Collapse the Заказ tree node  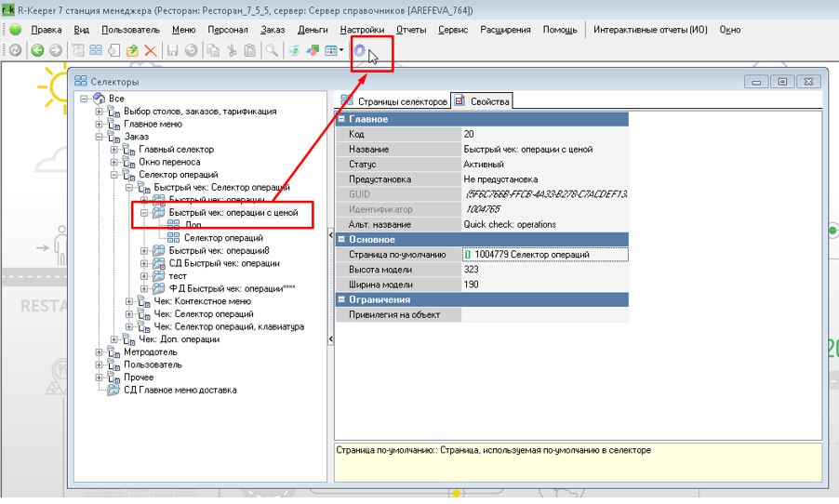point(100,137)
